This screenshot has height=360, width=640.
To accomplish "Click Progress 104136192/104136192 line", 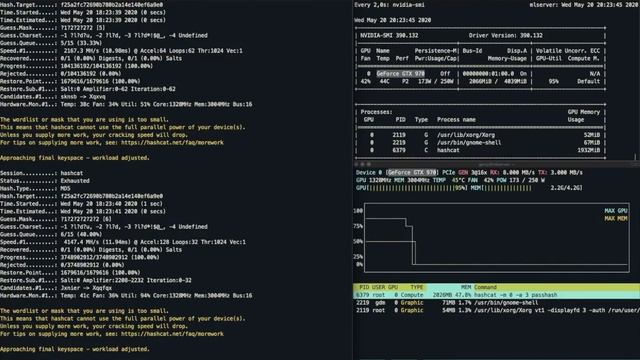I will point(76,66).
